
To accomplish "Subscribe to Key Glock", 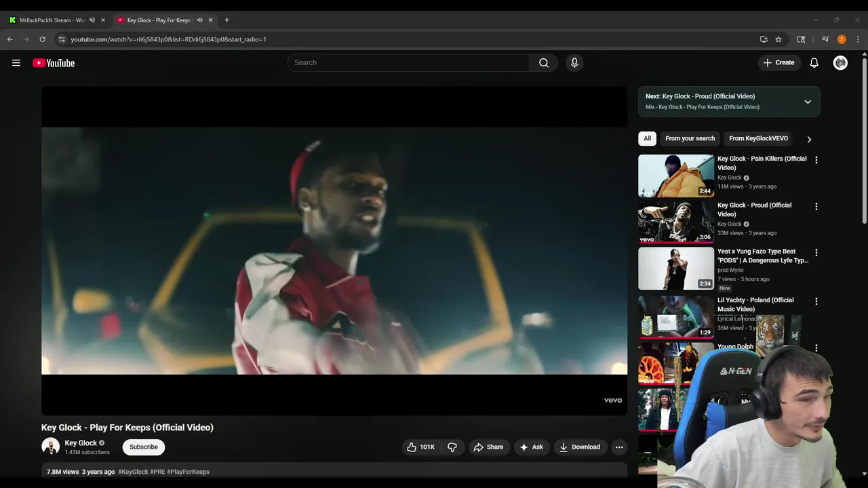I will click(x=144, y=447).
